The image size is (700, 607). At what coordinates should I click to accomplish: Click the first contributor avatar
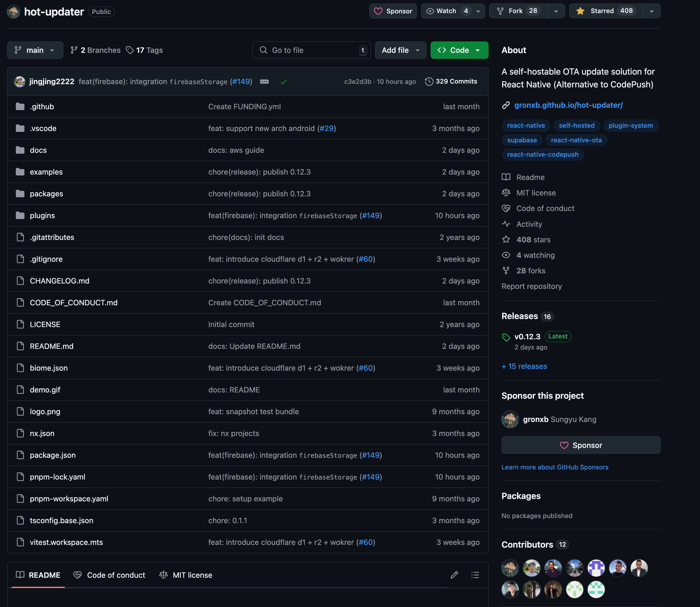click(x=510, y=568)
